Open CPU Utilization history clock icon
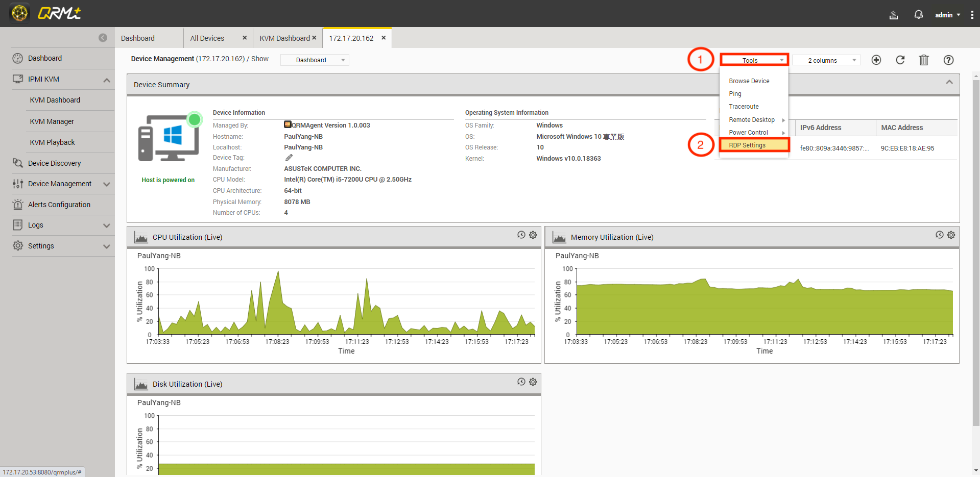 point(521,235)
